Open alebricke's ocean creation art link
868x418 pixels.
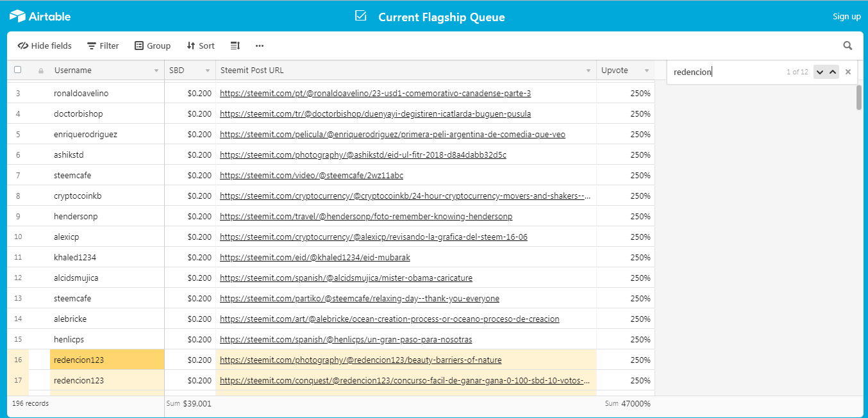click(x=390, y=319)
